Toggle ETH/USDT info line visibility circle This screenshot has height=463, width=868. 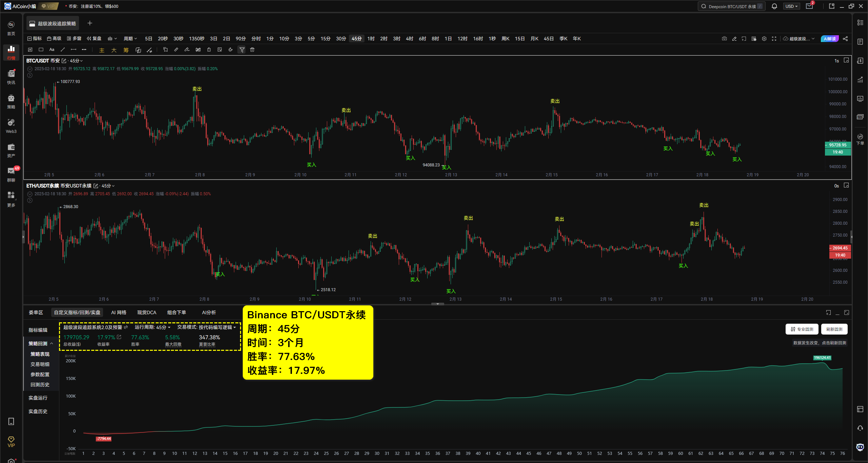pos(30,194)
